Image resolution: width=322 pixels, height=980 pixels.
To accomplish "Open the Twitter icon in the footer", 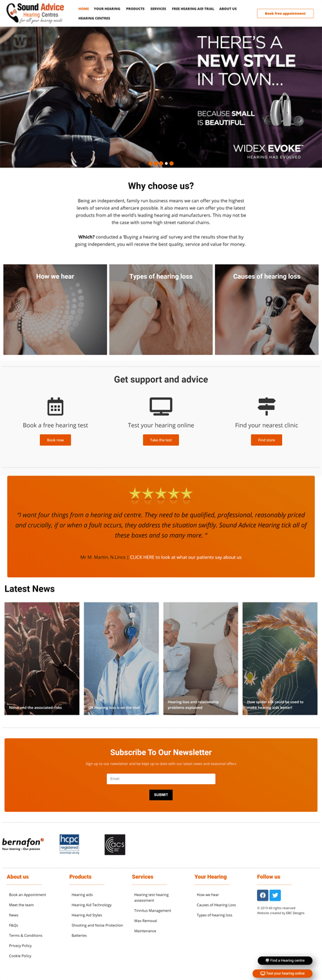I will pos(275,895).
